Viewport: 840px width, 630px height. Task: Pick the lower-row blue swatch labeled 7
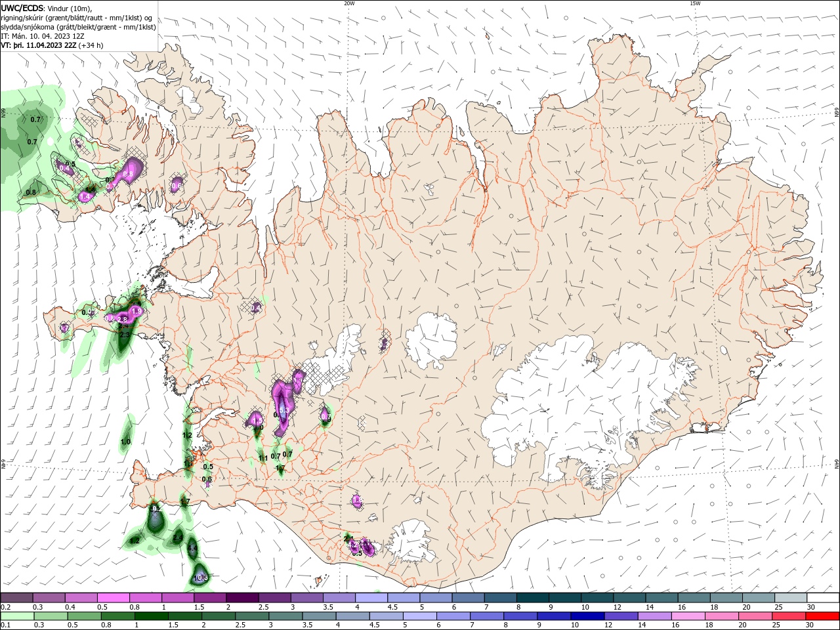click(x=488, y=616)
